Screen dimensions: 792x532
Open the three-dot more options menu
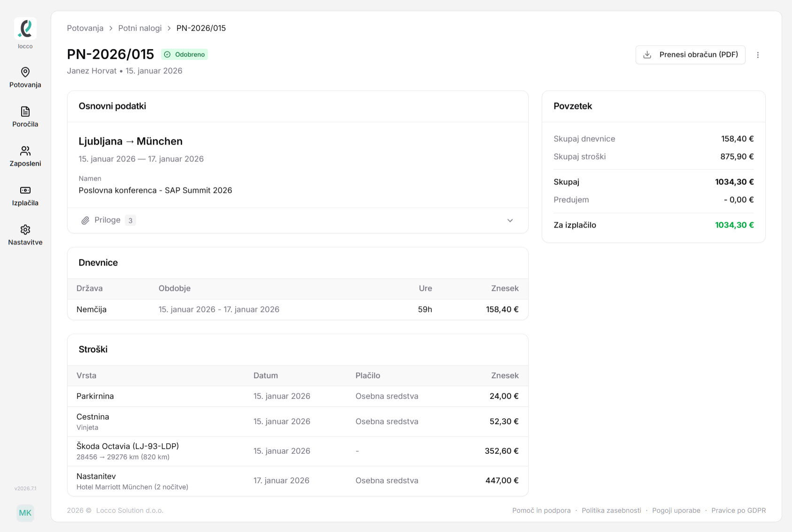tap(758, 55)
